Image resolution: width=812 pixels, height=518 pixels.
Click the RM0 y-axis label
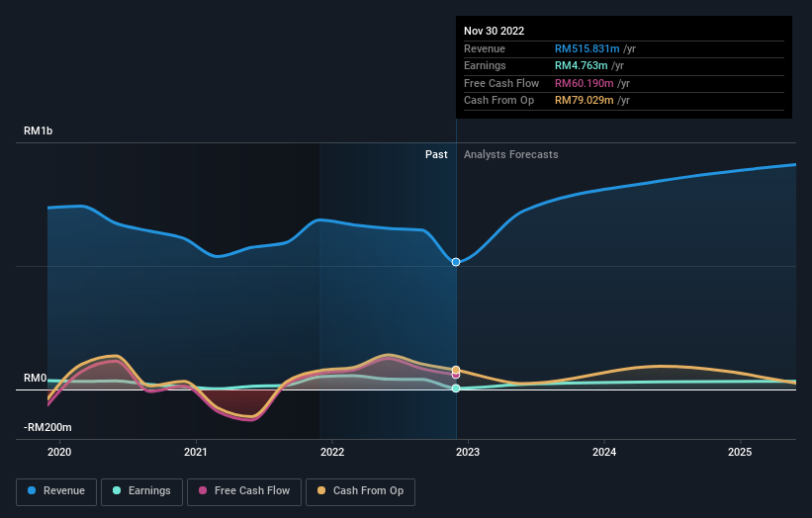point(36,379)
